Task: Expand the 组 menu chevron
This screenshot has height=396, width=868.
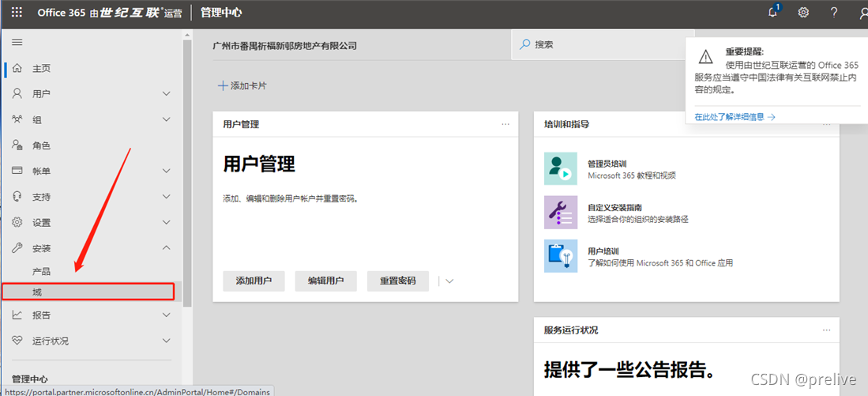Action: pos(166,119)
